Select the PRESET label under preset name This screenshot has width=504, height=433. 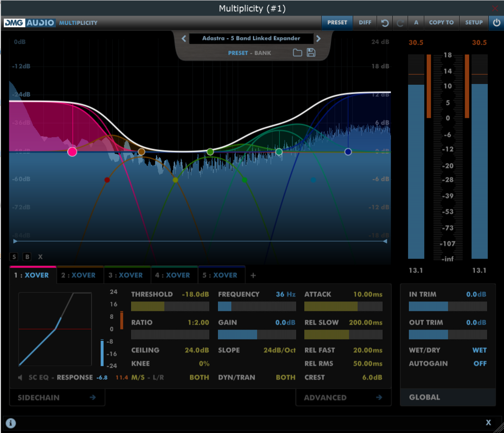click(x=238, y=53)
